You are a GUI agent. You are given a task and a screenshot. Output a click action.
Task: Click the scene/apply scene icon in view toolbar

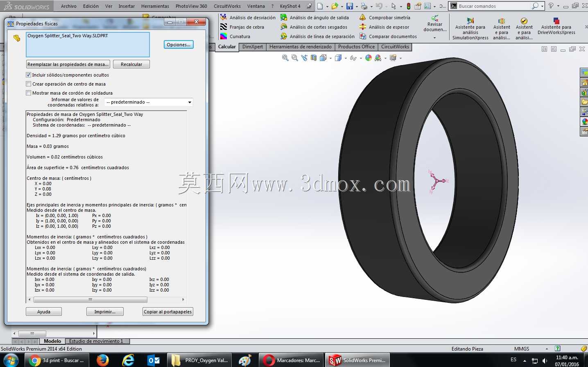click(x=378, y=58)
